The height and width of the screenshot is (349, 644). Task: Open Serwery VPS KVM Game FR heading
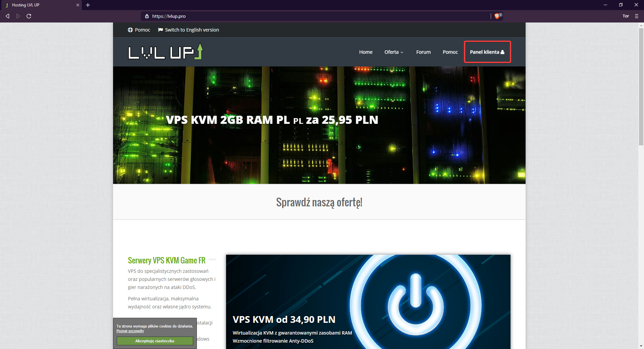tap(166, 260)
